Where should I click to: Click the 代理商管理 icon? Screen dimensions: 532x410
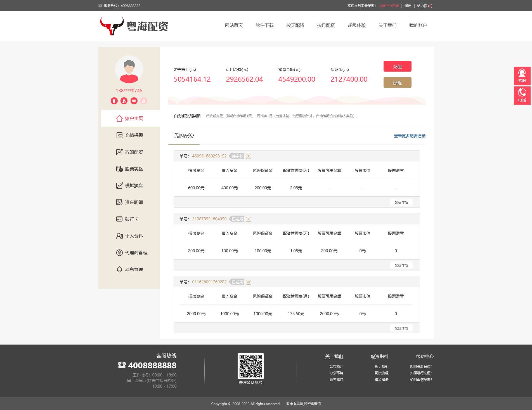[119, 253]
